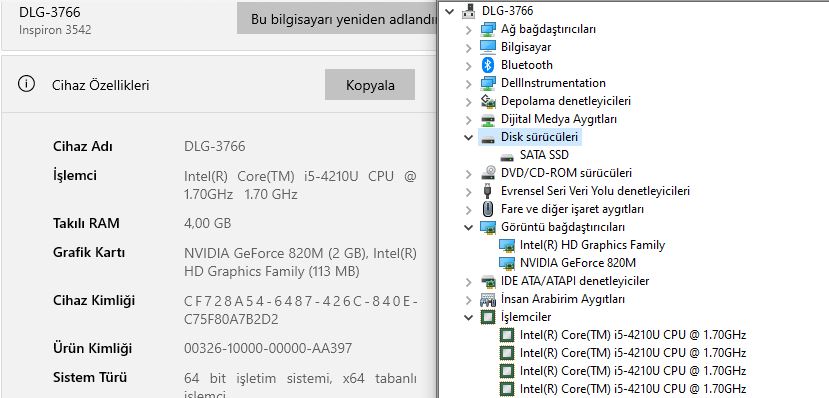The height and width of the screenshot is (398, 829).
Task: Expand the IDE ATA/ATAPI denetleyiciler node
Action: 468,281
